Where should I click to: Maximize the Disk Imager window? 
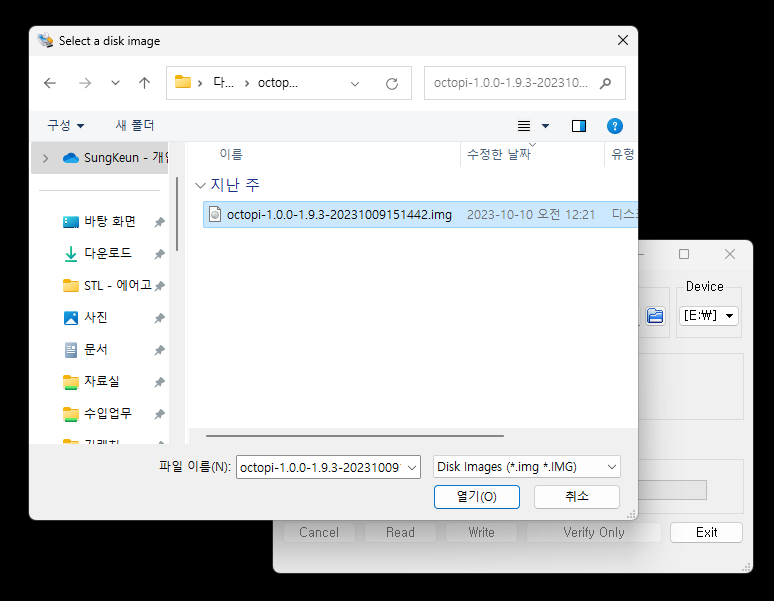pos(684,254)
